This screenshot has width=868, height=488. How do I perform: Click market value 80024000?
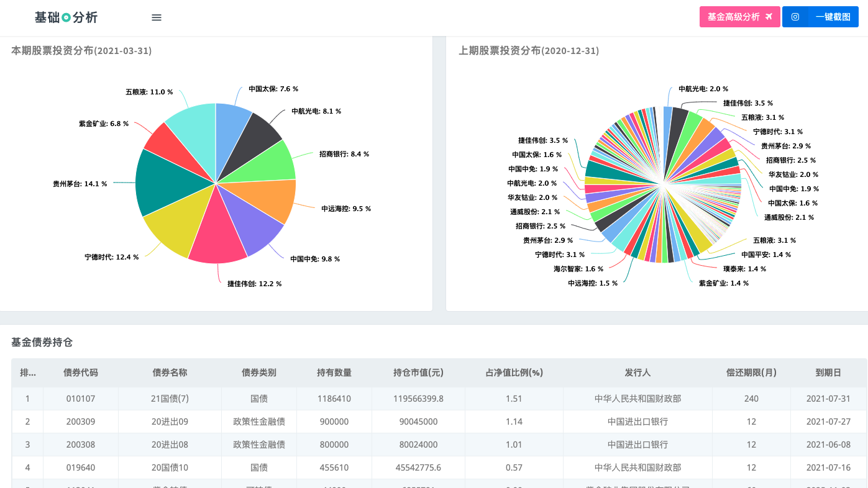coord(419,445)
